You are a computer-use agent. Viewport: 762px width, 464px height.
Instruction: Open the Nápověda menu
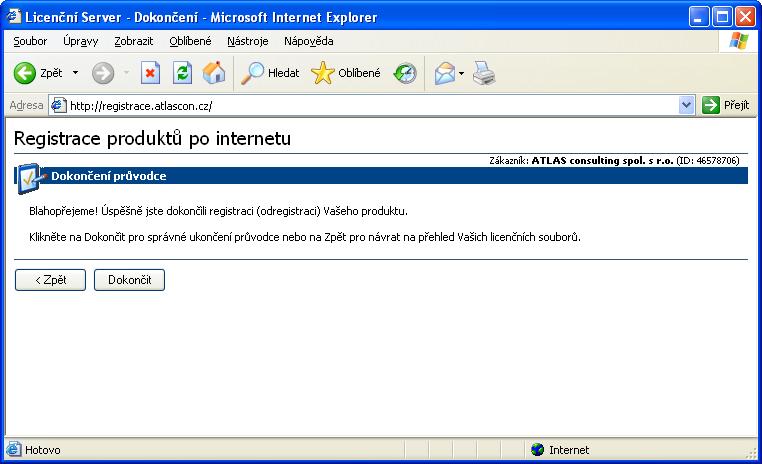click(x=309, y=41)
